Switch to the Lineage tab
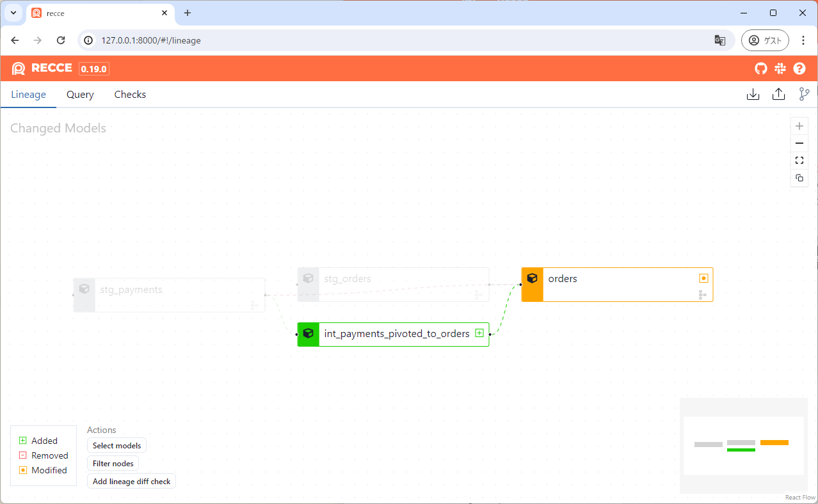This screenshot has height=504, width=818. click(28, 95)
